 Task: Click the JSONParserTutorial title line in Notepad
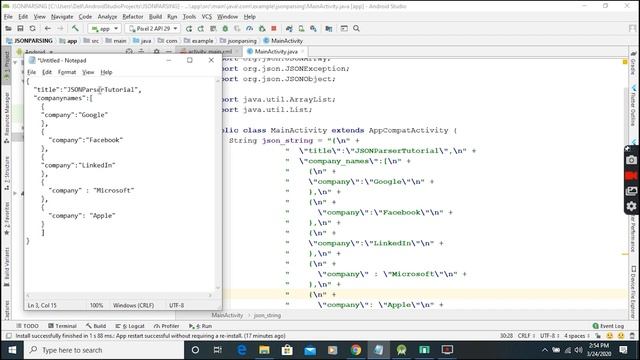pos(87,90)
